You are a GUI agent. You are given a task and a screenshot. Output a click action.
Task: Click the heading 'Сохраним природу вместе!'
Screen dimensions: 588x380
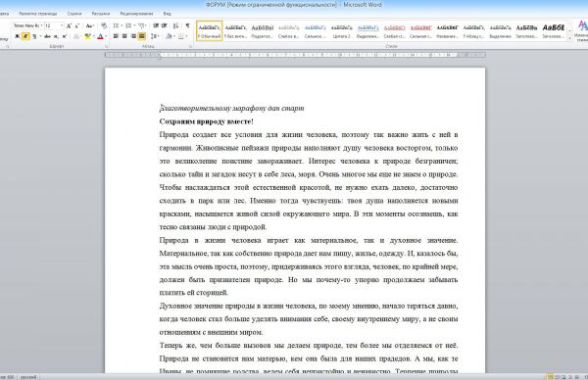point(206,121)
